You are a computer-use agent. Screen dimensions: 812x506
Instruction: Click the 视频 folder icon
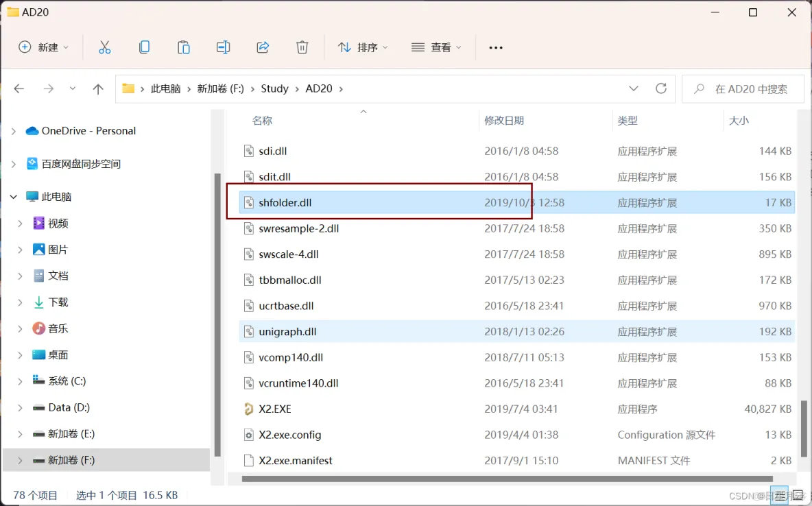click(x=39, y=224)
